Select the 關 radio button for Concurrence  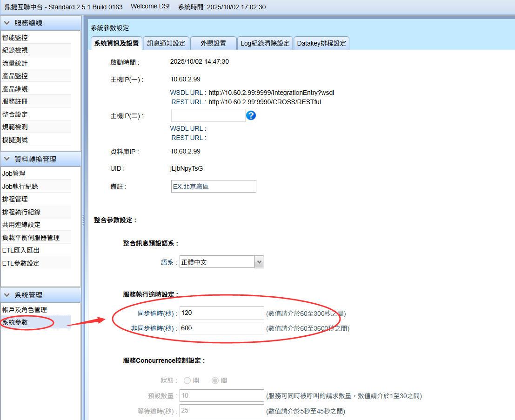click(x=215, y=380)
